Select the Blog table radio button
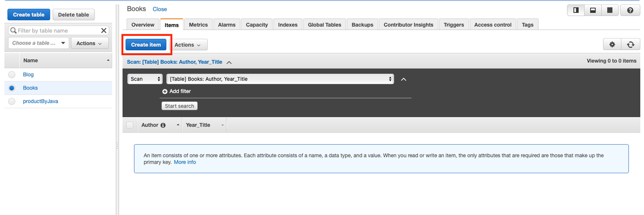 pos(12,75)
